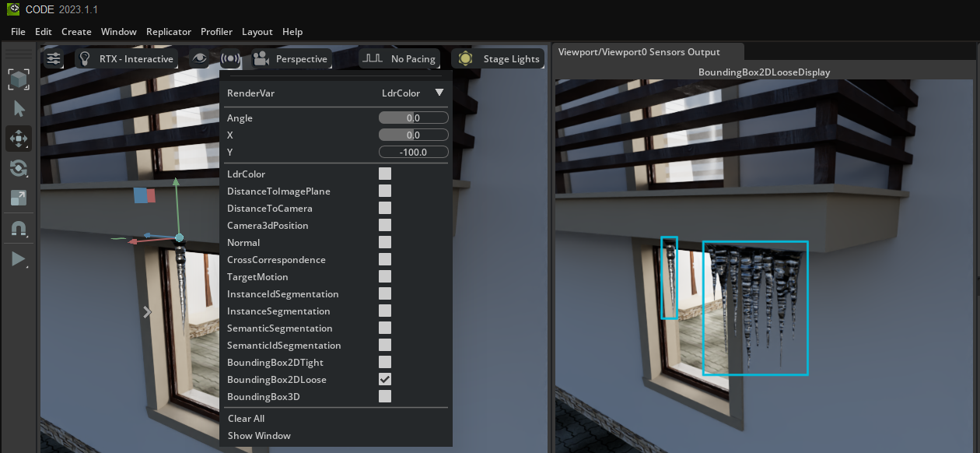Open viewport settings sliders icon
The image size is (980, 453).
click(x=53, y=58)
